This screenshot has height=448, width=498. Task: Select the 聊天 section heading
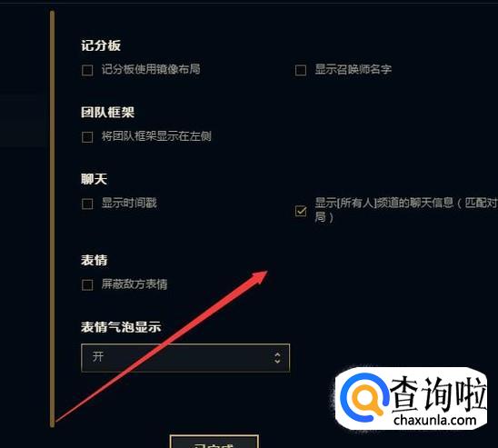click(94, 179)
